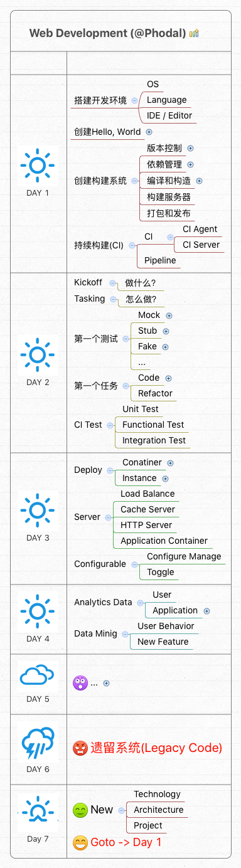The width and height of the screenshot is (241, 868).
Task: Expand the 版本控制 branch
Action: [190, 149]
